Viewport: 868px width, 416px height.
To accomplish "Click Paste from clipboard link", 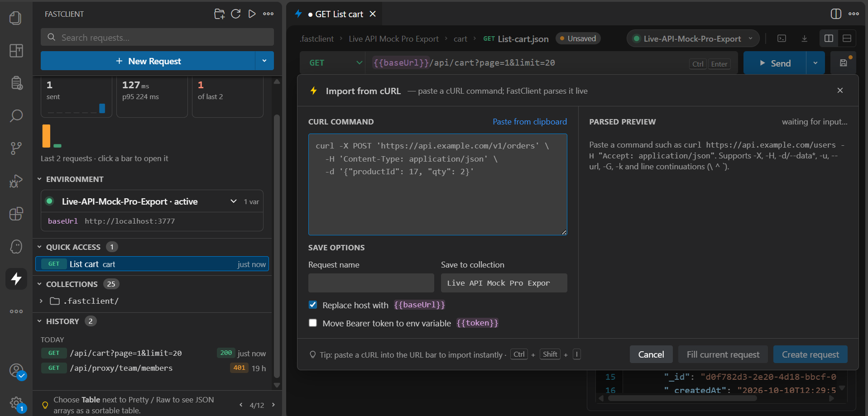I will pos(530,122).
